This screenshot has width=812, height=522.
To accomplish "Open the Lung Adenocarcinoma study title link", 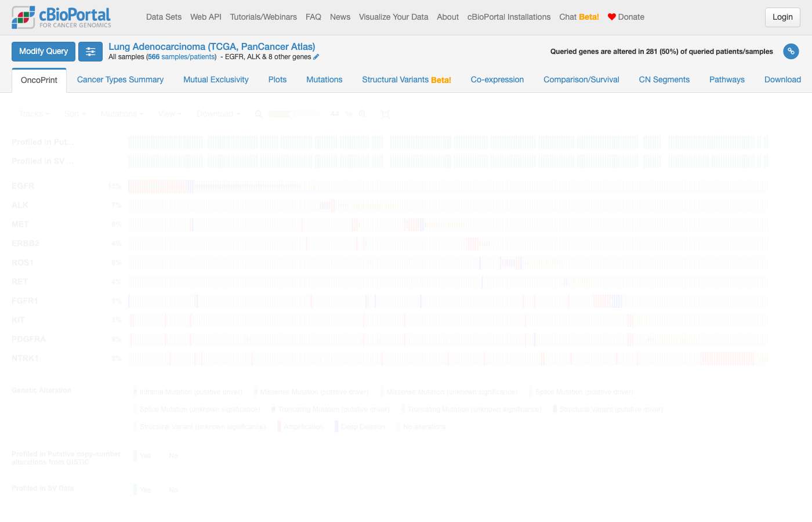I will [x=212, y=46].
